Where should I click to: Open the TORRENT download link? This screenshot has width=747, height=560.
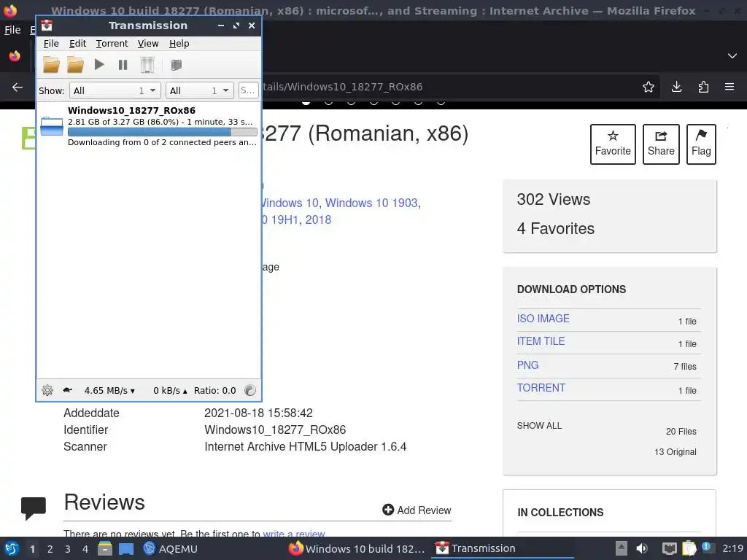541,388
